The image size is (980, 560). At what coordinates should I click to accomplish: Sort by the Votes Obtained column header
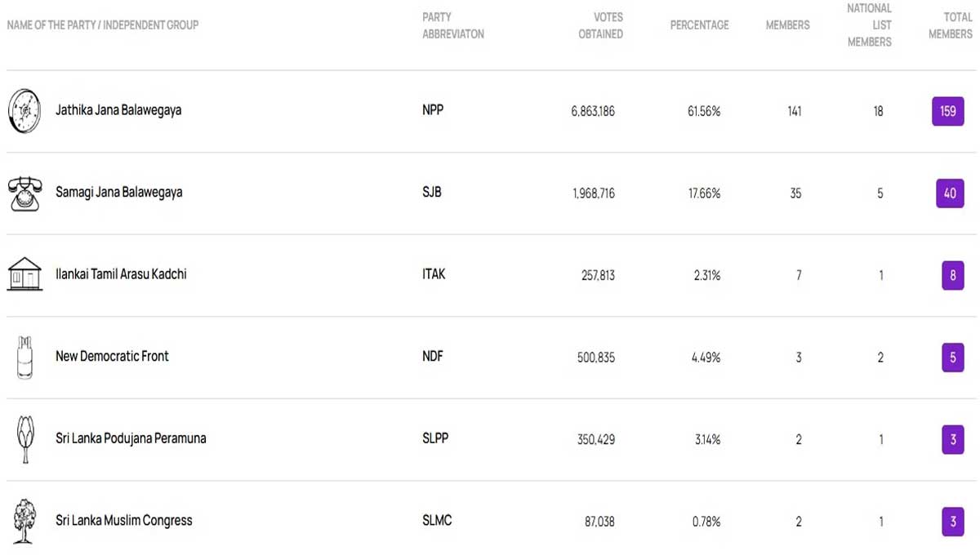[x=601, y=25]
